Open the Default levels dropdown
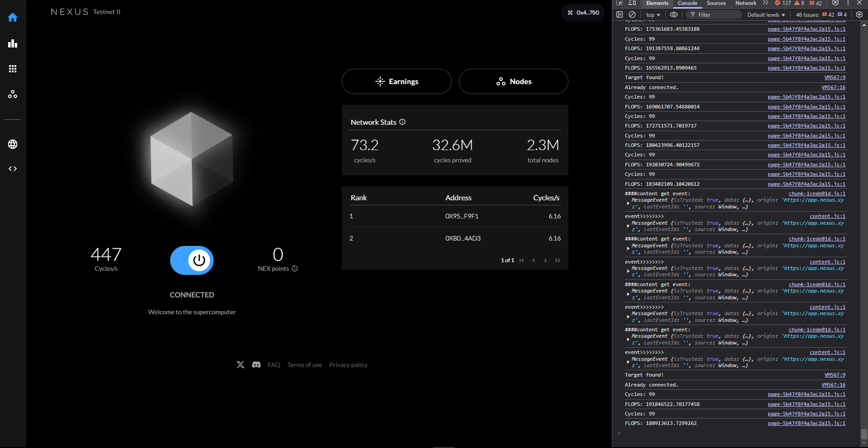 [x=766, y=15]
